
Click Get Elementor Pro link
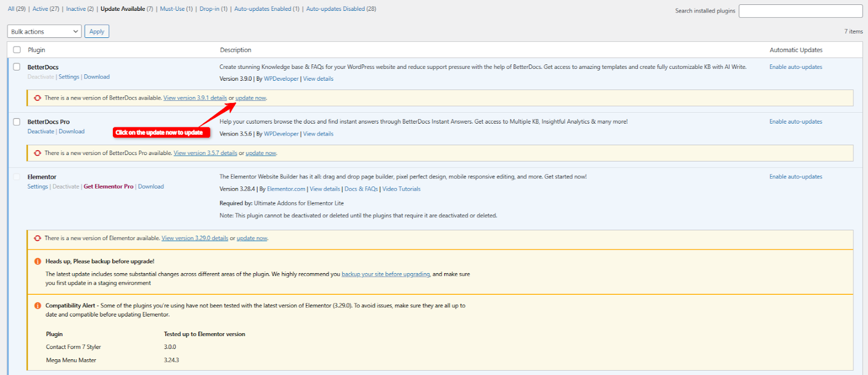(x=108, y=186)
